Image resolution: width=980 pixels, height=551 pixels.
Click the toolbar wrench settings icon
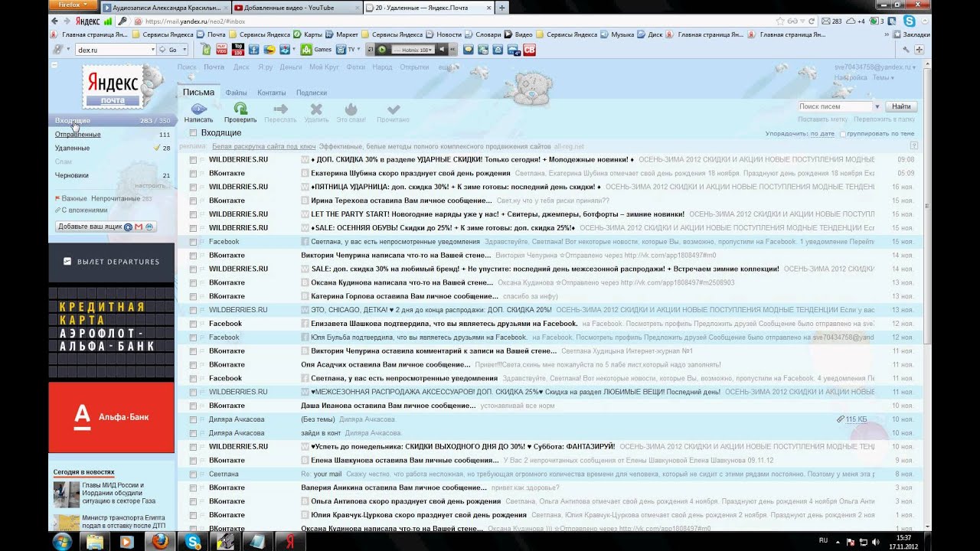pos(906,49)
